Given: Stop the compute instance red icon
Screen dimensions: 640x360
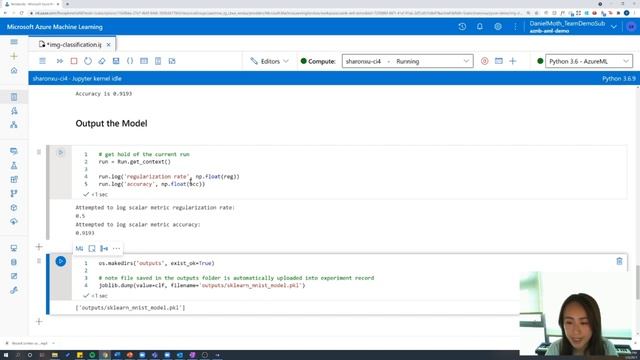Looking at the screenshot, I should coord(484,61).
